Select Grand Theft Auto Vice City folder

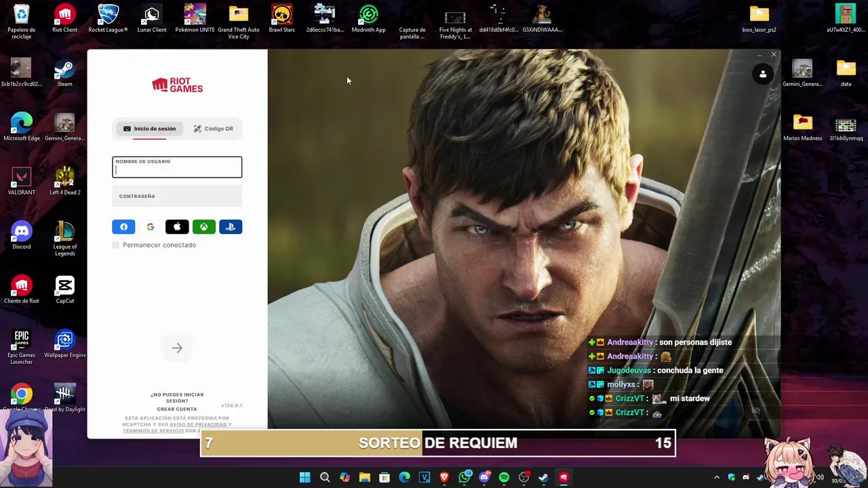coord(239,22)
